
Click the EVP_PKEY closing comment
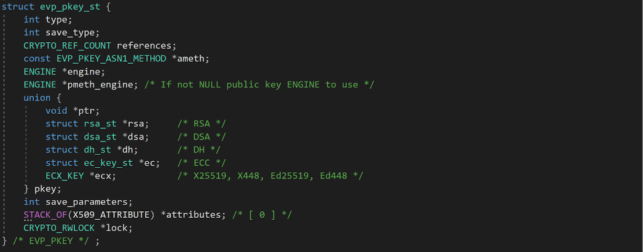[x=51, y=241]
